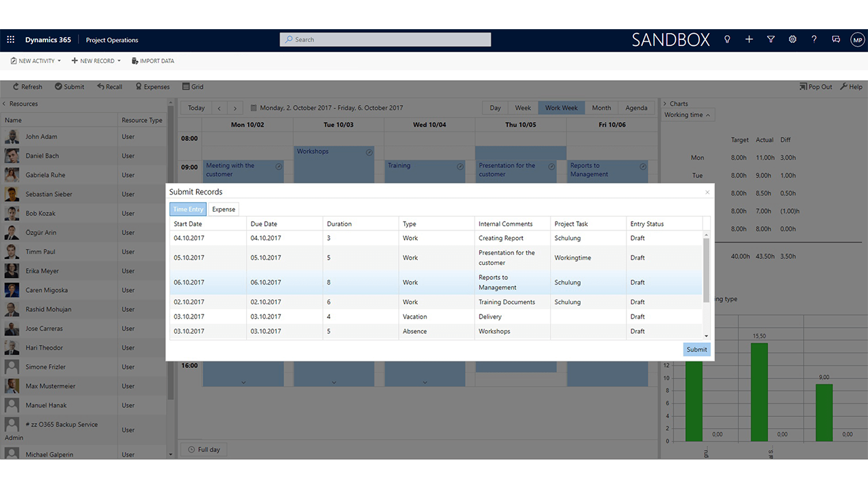Viewport: 868px width, 488px height.
Task: Open Help from the toolbar
Action: (x=851, y=87)
